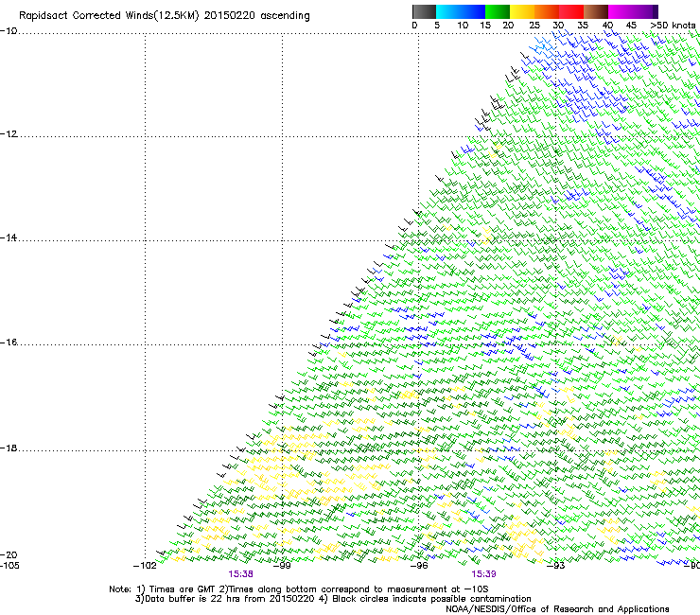Click the magenta 40-45 knots color segment
This screenshot has height=615, width=700.
click(x=621, y=11)
